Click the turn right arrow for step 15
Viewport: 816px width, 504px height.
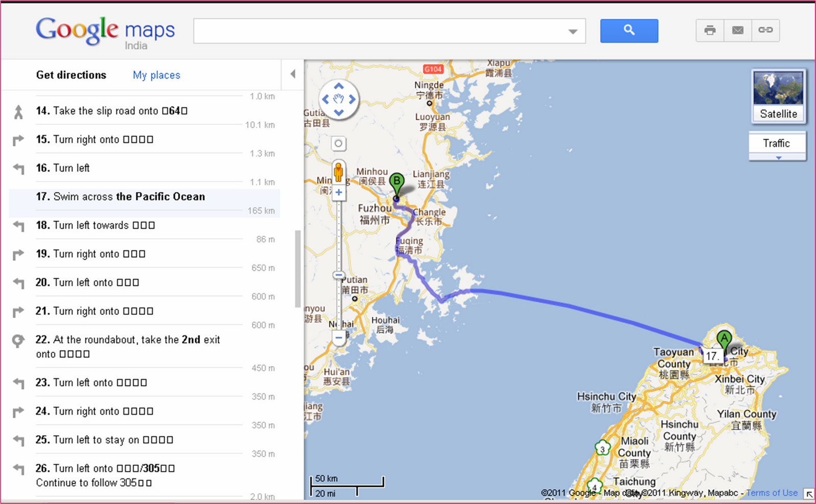18,140
